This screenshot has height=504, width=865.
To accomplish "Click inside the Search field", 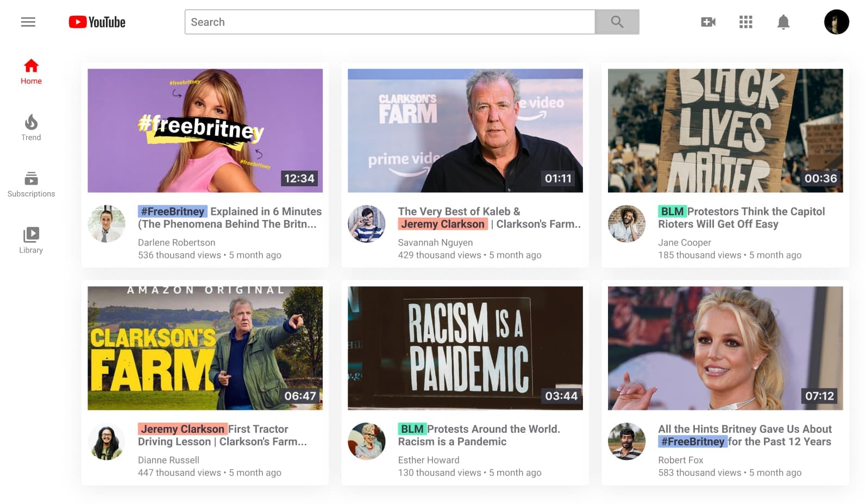I will (390, 22).
